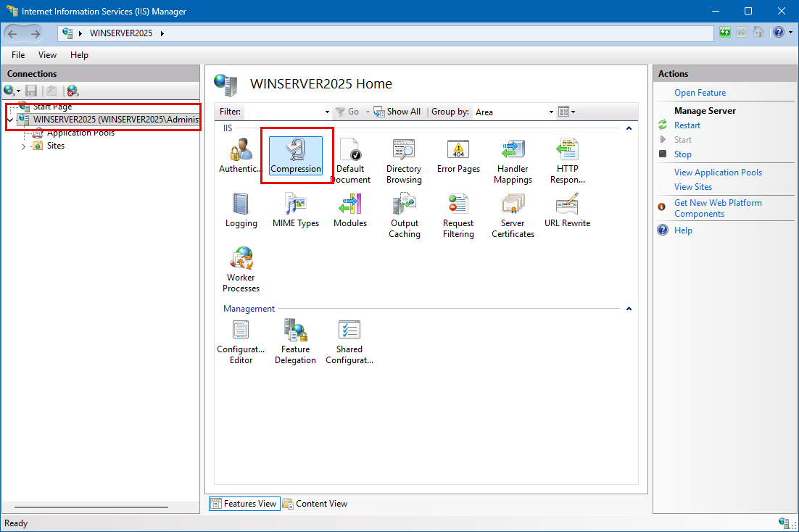Open the Worker Processes feature

tap(241, 268)
